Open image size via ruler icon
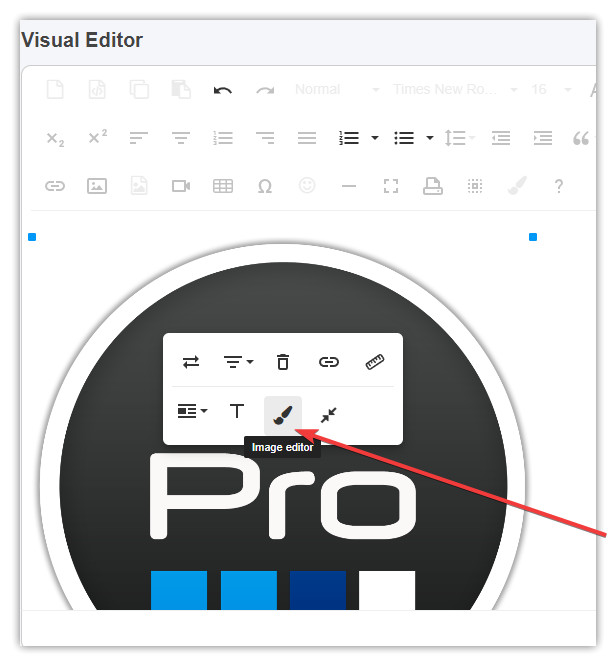 pos(375,362)
